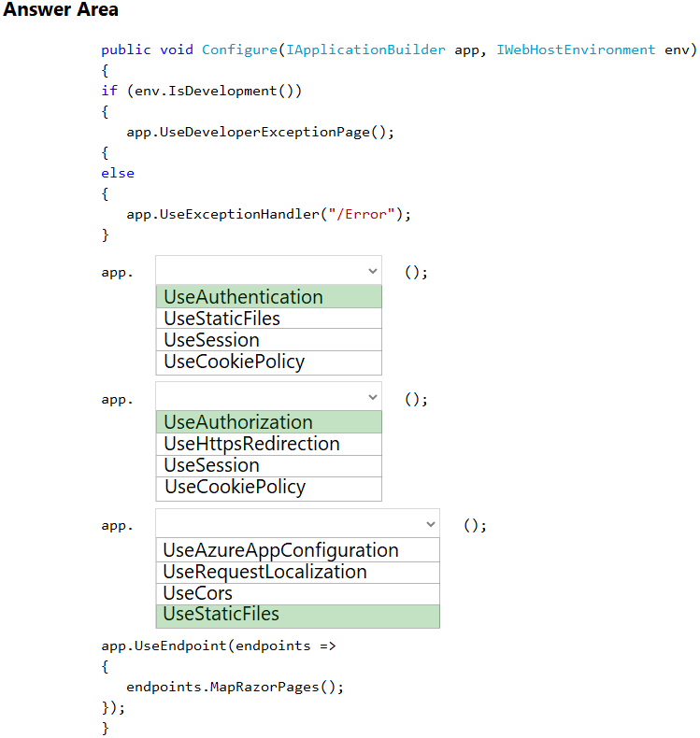
Task: Select UseCookiePolicy in the first list
Action: pos(268,362)
